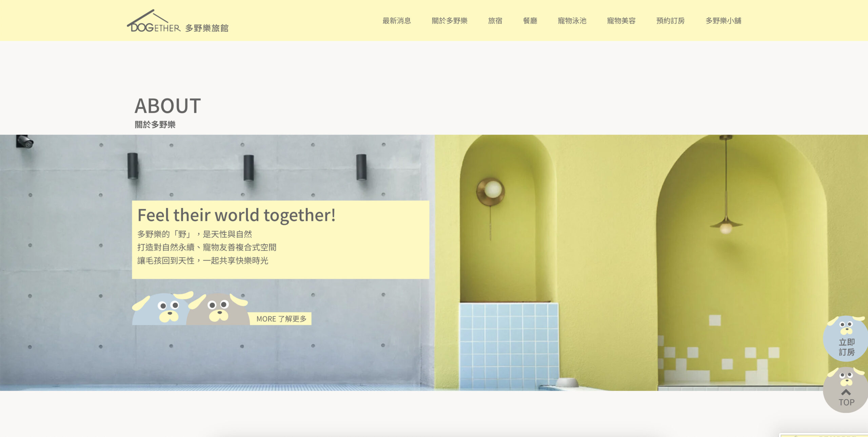Click the 立即訂房 floating dog button
This screenshot has width=868, height=437.
click(846, 337)
